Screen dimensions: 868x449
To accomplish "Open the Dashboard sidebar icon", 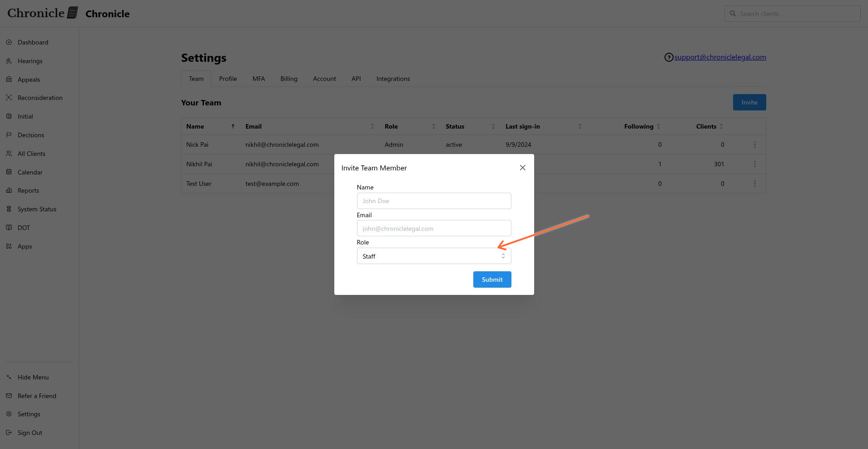I will (9, 42).
